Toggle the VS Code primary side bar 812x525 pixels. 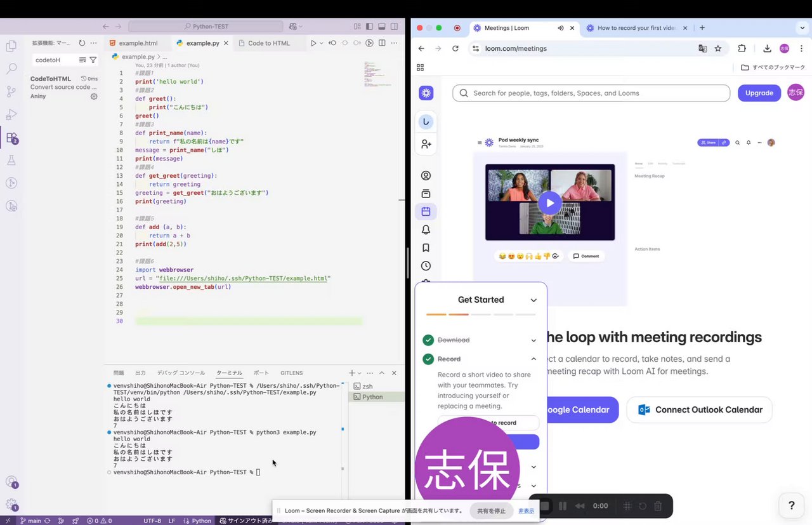[368, 27]
